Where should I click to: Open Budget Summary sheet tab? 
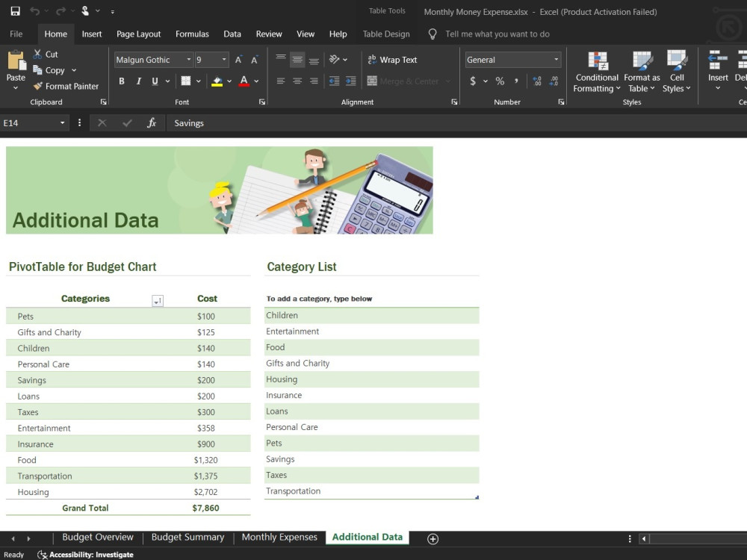pyautogui.click(x=187, y=537)
